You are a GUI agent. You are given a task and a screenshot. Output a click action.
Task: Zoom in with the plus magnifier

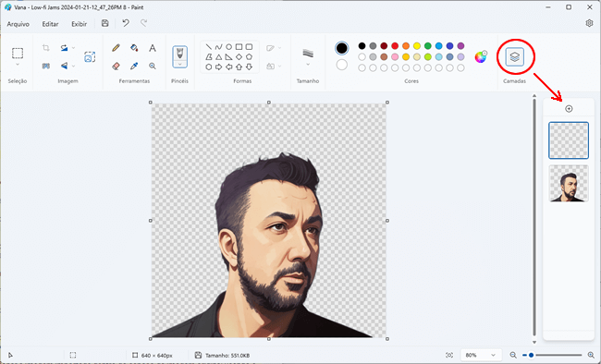(x=591, y=355)
